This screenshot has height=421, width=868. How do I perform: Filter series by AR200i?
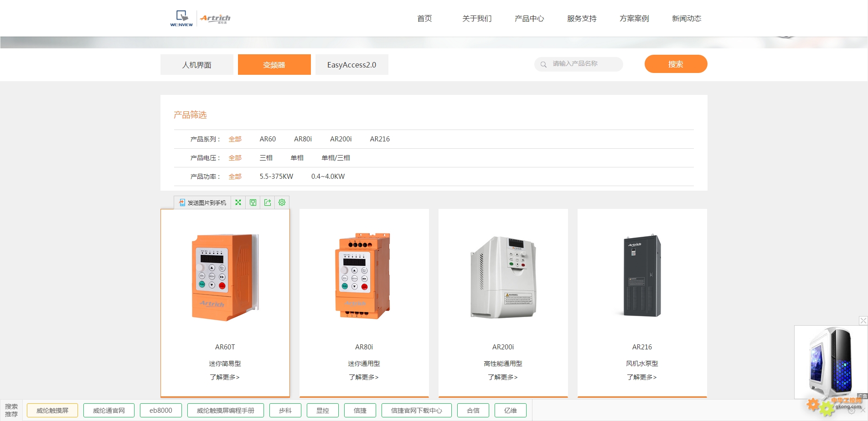click(x=341, y=139)
